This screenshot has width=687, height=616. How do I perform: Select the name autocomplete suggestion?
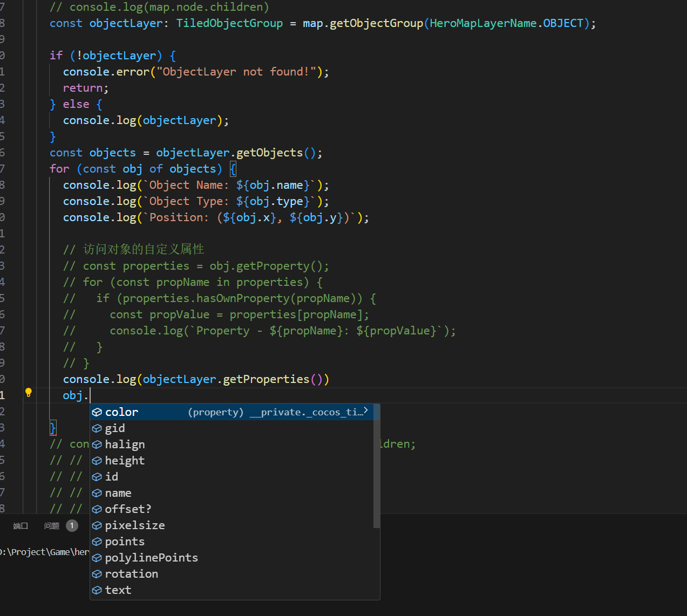pos(232,493)
